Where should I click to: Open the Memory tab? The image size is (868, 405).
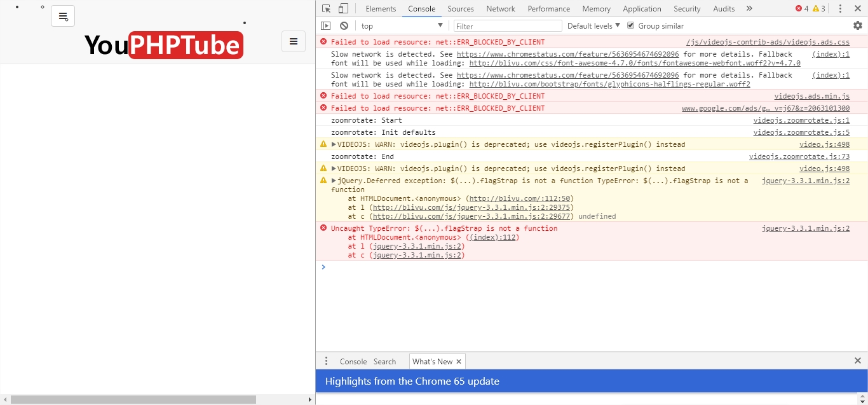point(596,9)
